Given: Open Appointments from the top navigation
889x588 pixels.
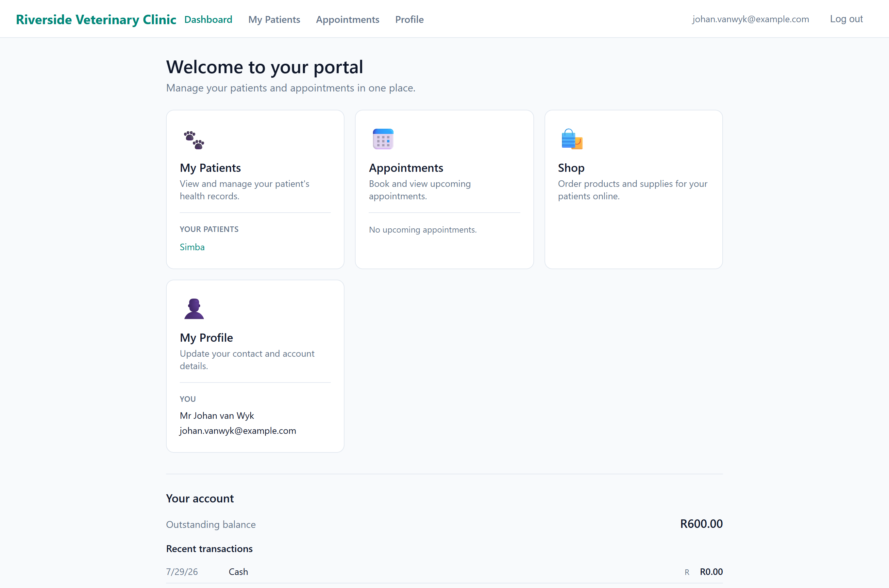Looking at the screenshot, I should tap(347, 20).
